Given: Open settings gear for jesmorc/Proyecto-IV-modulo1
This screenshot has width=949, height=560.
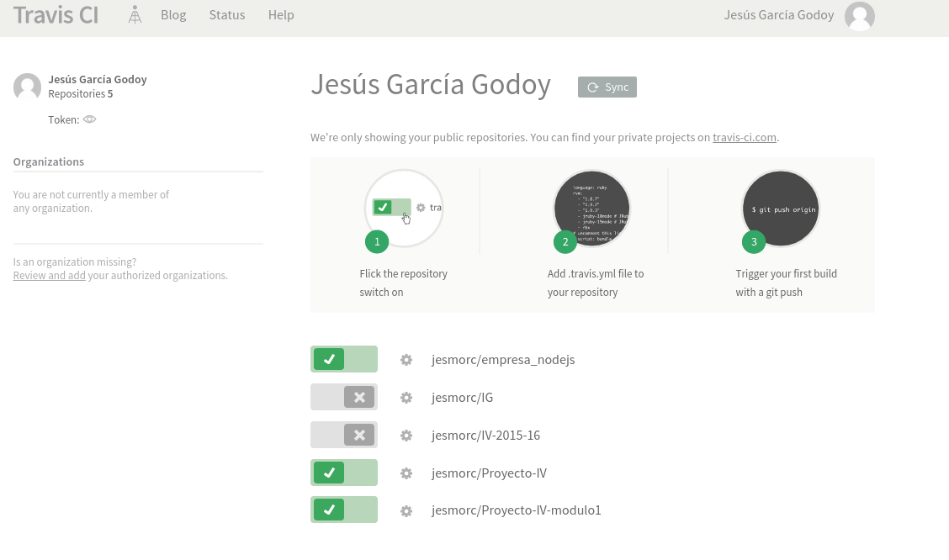Looking at the screenshot, I should 406,511.
